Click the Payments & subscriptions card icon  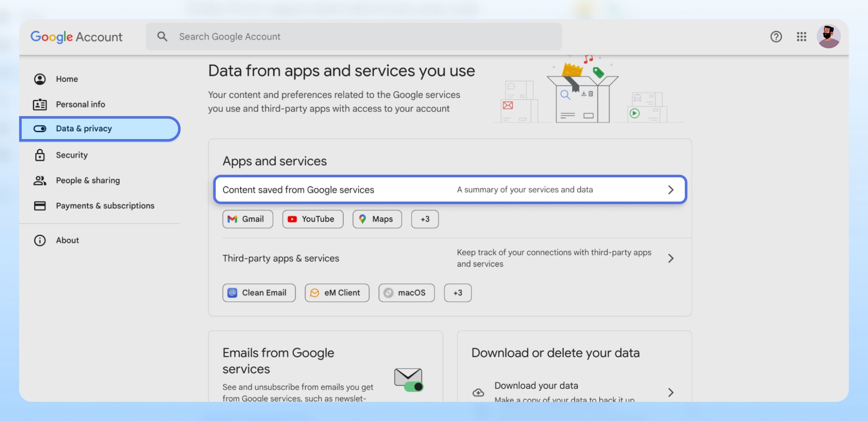40,206
